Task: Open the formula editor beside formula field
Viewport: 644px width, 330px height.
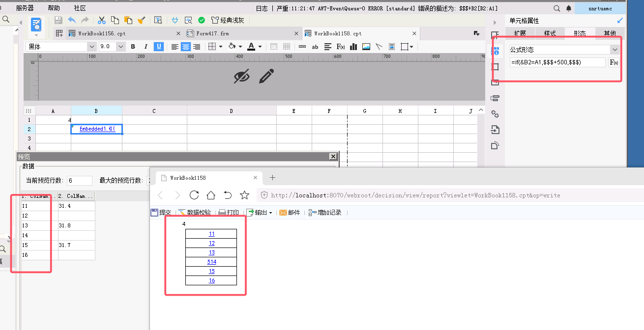Action: [x=614, y=62]
